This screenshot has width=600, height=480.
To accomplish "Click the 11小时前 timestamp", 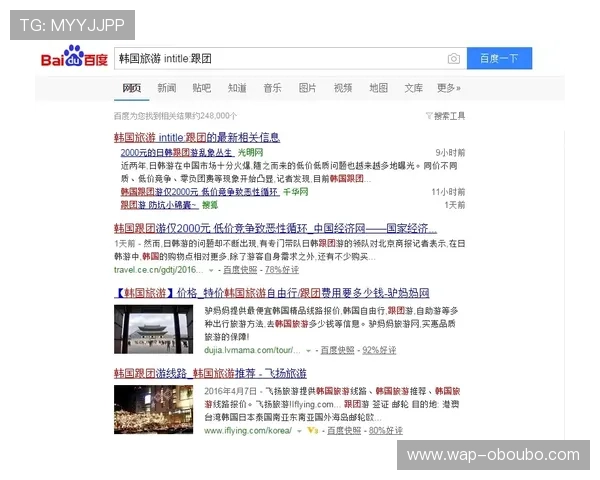I will click(448, 192).
